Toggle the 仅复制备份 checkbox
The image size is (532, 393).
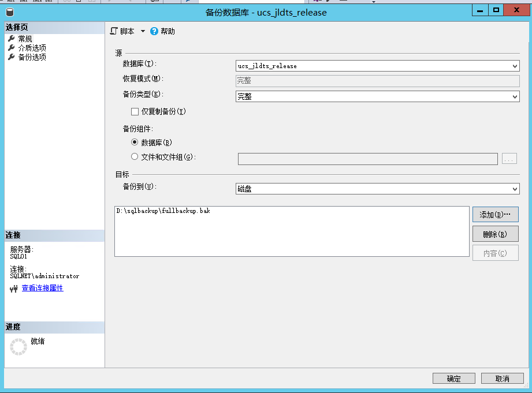[x=135, y=111]
